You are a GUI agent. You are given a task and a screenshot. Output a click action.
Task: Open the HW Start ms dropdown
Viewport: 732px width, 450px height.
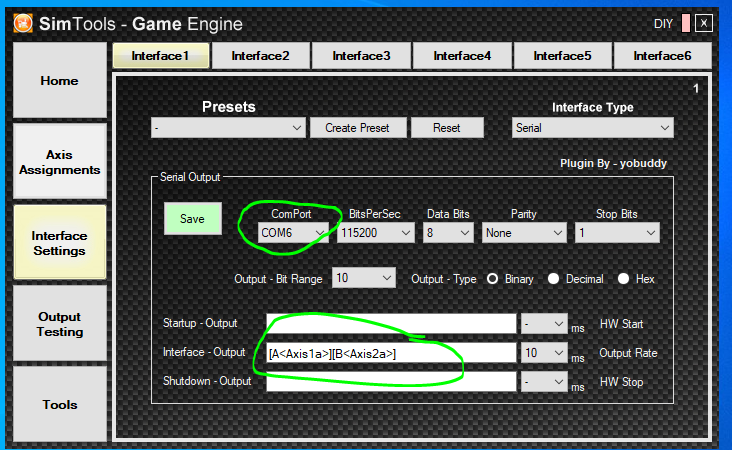tap(544, 323)
